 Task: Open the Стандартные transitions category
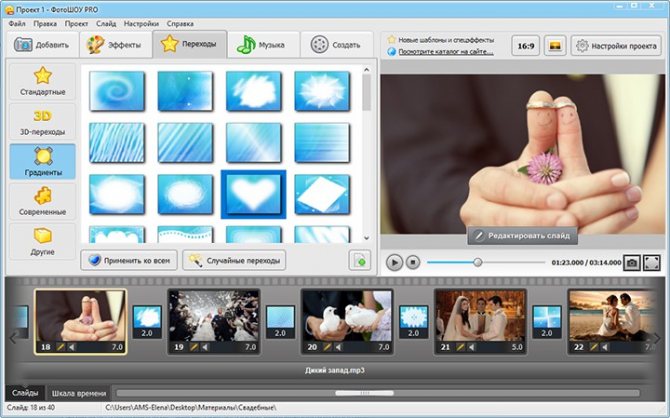tap(42, 81)
